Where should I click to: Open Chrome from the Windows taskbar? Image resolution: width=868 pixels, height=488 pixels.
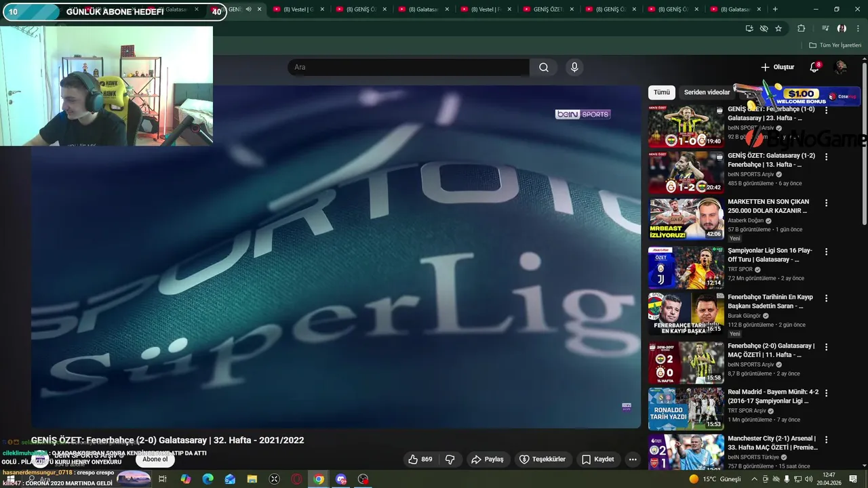(319, 479)
